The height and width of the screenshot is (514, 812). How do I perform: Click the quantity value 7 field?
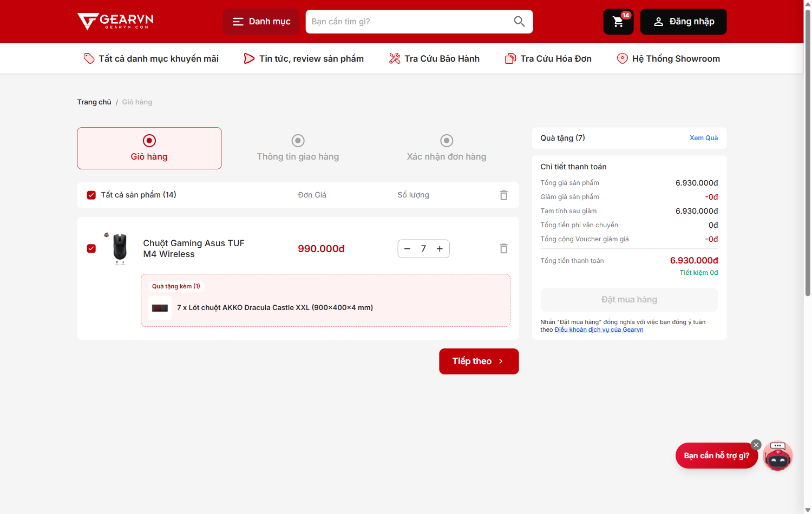(x=423, y=249)
